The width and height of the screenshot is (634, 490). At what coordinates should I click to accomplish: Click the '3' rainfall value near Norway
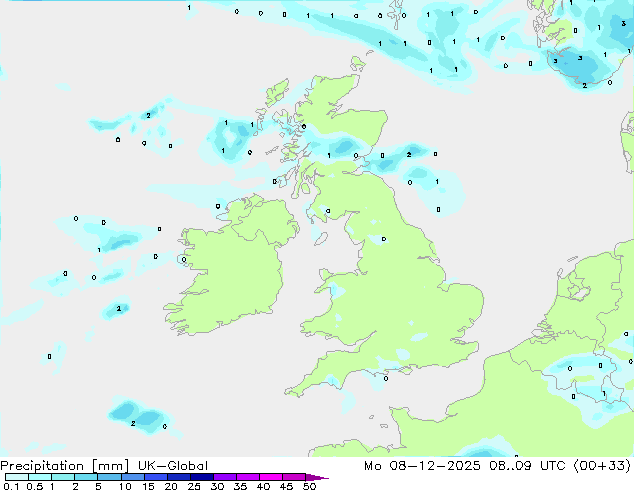[x=580, y=59]
